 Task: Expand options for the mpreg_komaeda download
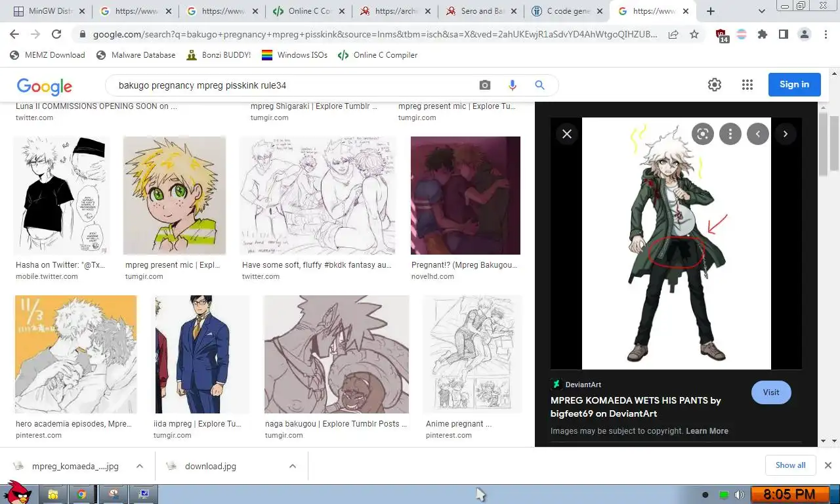[140, 466]
